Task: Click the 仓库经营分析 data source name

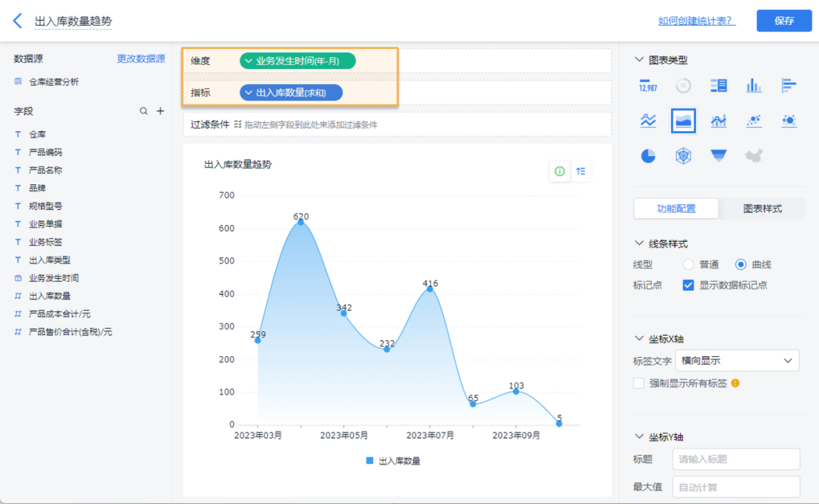Action: [x=54, y=82]
